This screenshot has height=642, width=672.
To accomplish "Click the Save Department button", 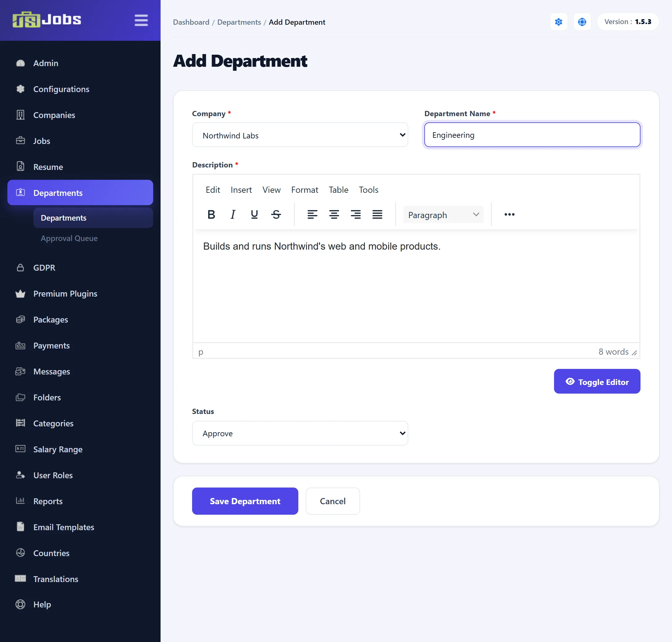I will (245, 501).
